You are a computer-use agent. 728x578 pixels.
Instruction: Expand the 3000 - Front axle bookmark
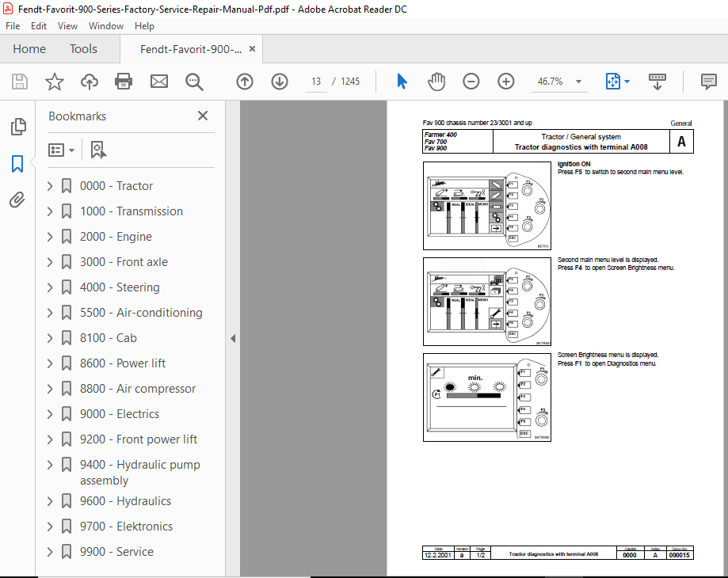pyautogui.click(x=50, y=262)
